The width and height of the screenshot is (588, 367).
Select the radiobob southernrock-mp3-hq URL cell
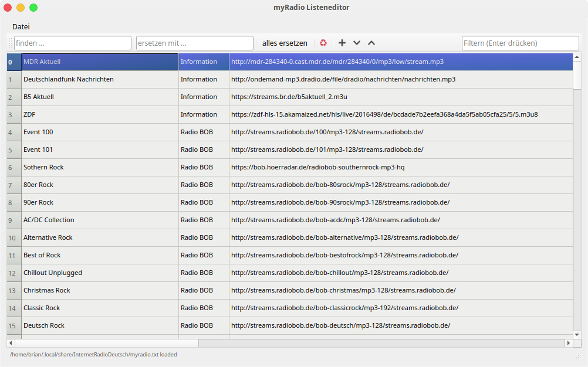(x=401, y=168)
